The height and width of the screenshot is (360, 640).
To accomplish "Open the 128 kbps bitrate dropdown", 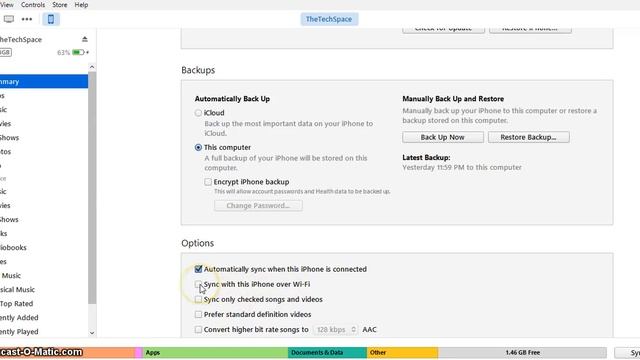I will coord(336,329).
